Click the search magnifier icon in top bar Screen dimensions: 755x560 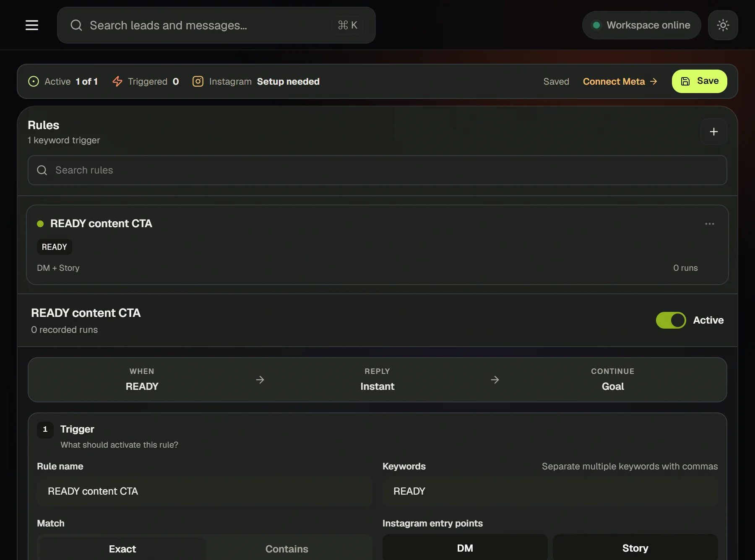point(76,25)
